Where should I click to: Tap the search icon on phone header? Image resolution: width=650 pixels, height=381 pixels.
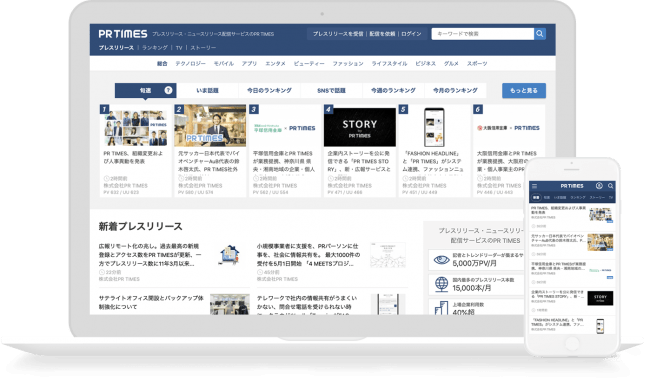click(611, 186)
